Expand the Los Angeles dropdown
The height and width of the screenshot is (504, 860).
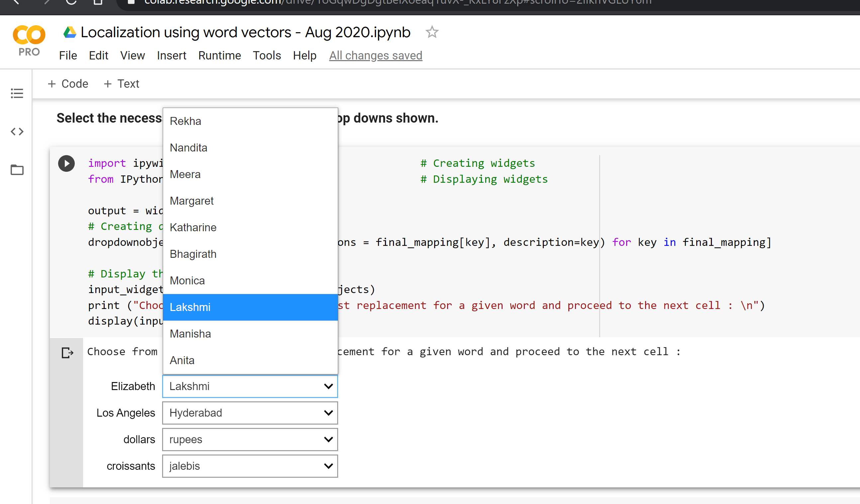(x=250, y=413)
